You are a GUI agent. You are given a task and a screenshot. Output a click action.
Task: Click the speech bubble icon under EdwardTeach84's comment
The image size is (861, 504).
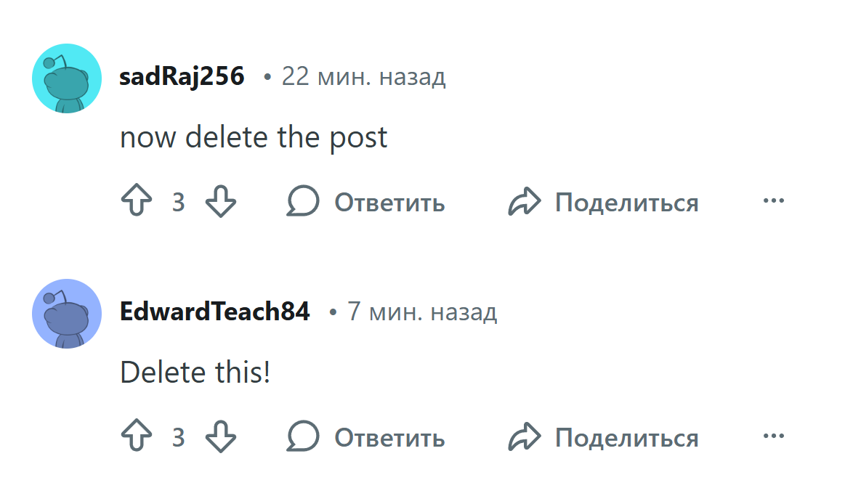point(303,437)
